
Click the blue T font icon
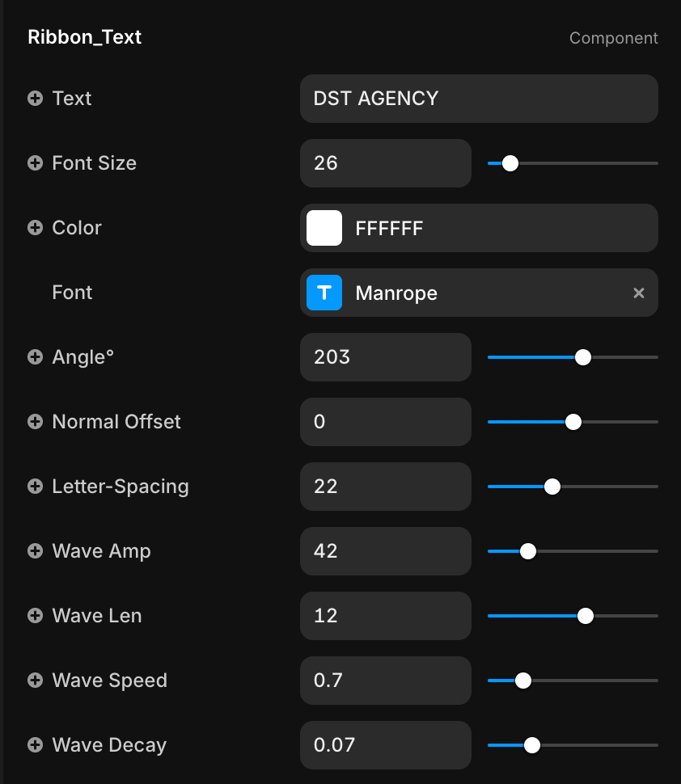324,293
